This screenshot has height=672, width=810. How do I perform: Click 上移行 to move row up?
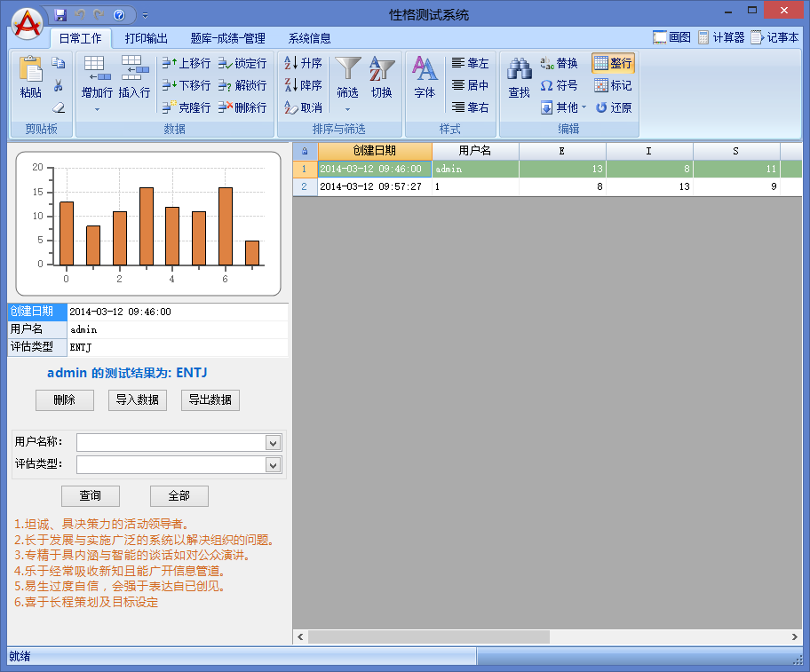tap(186, 63)
